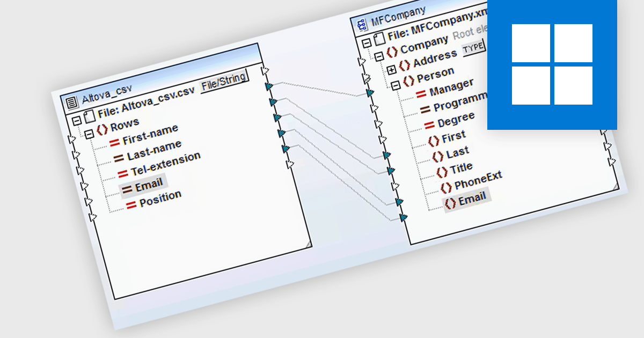Click the input connector arrow of PhoneExt
This screenshot has width=644, height=338.
click(399, 203)
